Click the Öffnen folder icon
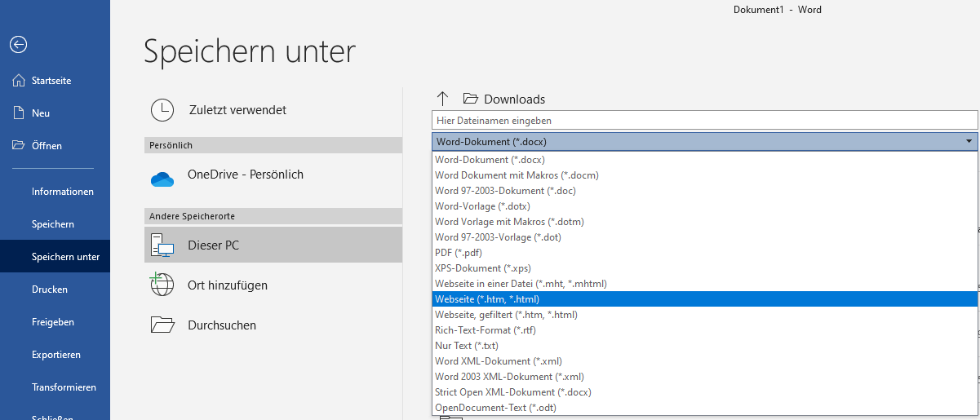This screenshot has height=420, width=980. point(19,146)
